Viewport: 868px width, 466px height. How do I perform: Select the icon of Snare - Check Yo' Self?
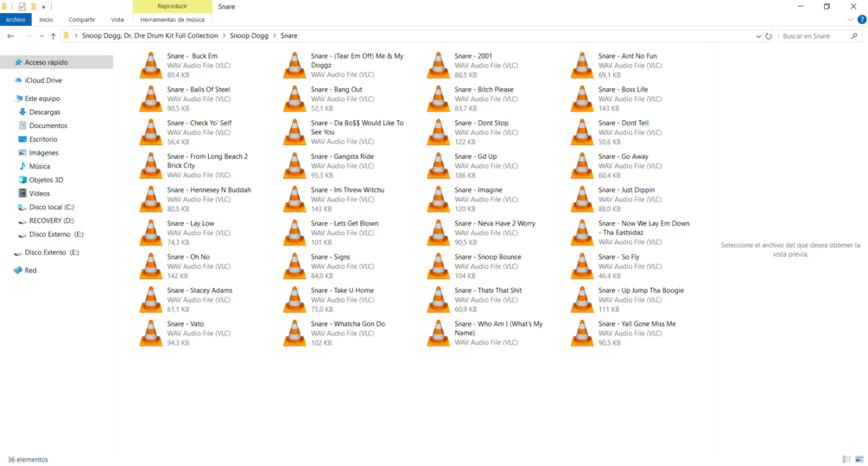pyautogui.click(x=150, y=132)
